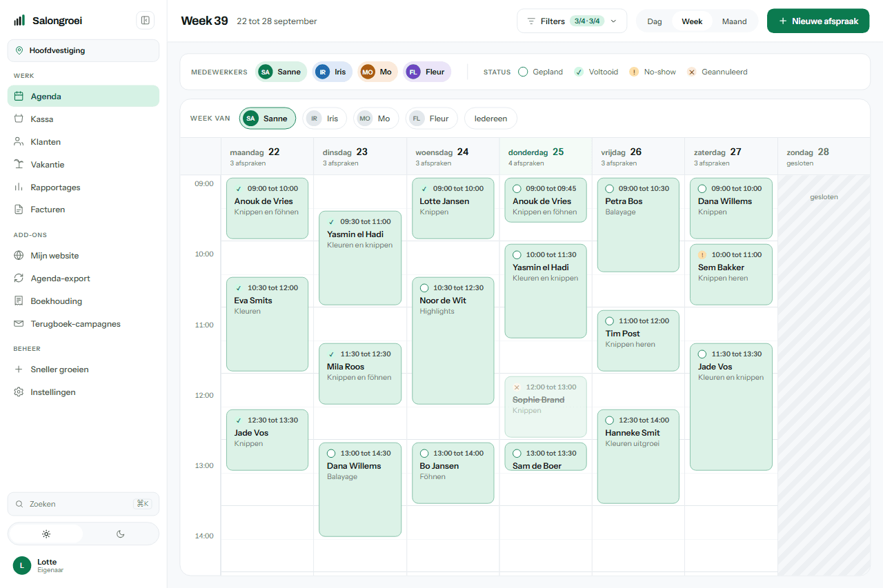Click the Rapportages chart icon
The image size is (883, 588).
pos(19,187)
